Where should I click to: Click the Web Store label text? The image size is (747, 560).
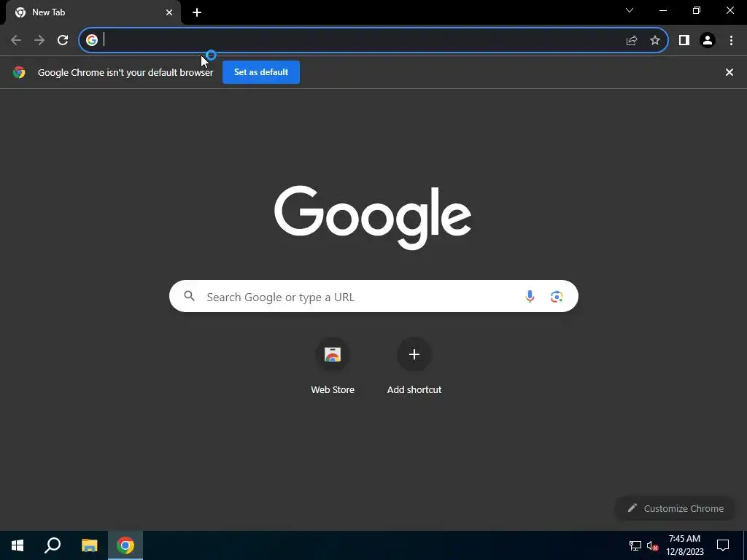point(333,389)
